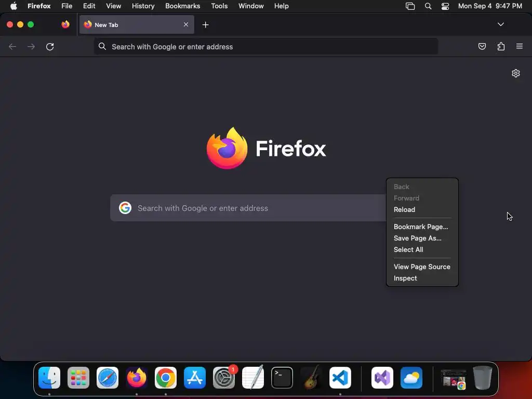
Task: Open the Save to Pocket icon
Action: (x=482, y=46)
